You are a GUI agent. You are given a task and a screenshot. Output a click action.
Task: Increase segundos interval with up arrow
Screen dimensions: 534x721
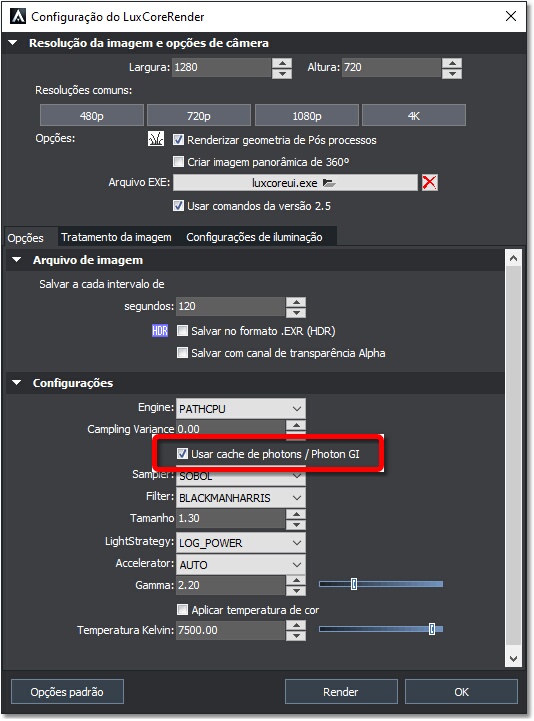(x=296, y=302)
